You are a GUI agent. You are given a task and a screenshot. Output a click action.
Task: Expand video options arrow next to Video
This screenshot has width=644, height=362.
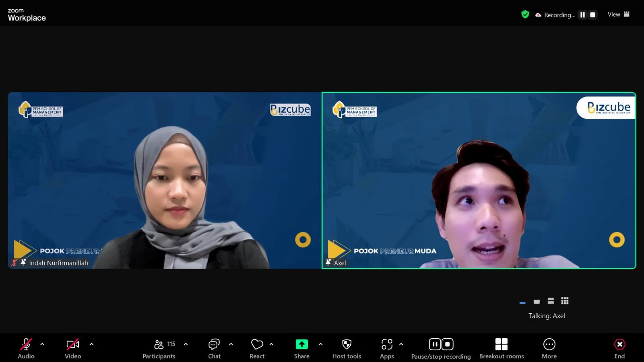91,344
